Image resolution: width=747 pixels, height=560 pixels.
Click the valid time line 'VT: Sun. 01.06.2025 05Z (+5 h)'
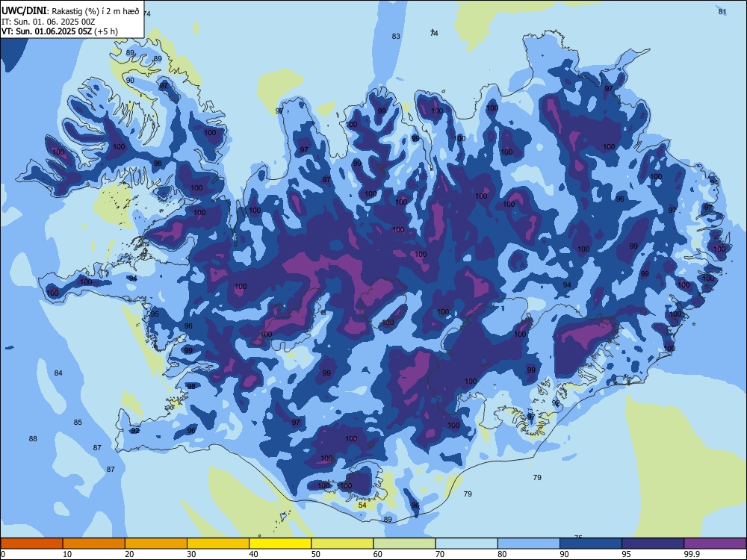pyautogui.click(x=60, y=31)
